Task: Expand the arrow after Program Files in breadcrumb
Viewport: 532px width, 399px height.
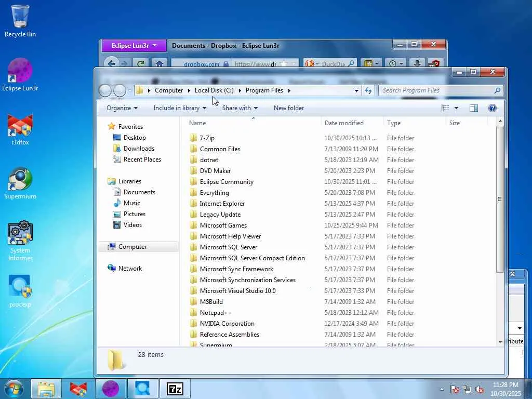Action: [289, 90]
